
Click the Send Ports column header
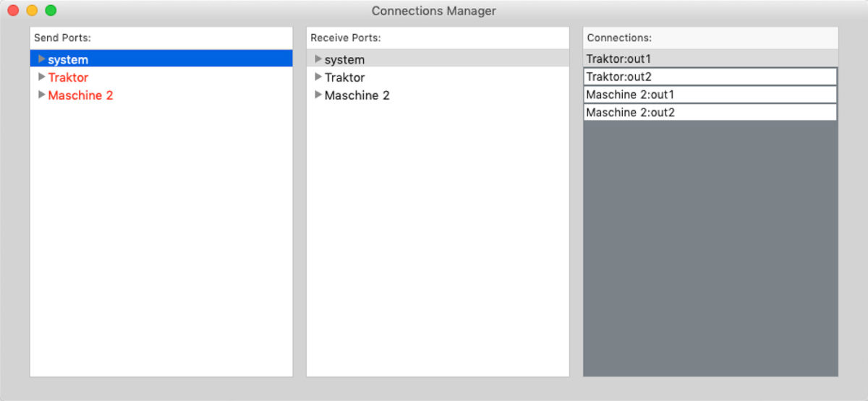tap(161, 38)
